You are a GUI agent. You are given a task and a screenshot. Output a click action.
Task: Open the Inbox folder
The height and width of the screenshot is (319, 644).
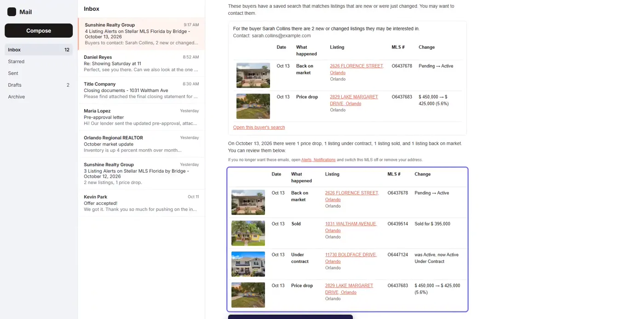pyautogui.click(x=39, y=50)
